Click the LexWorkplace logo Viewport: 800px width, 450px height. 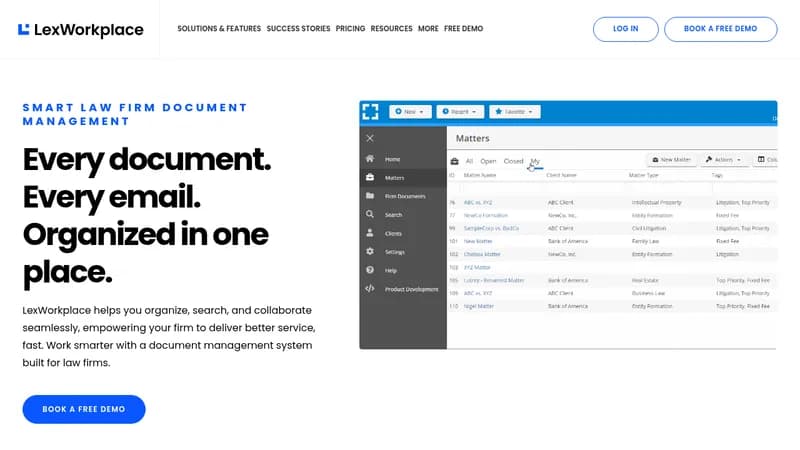point(81,30)
